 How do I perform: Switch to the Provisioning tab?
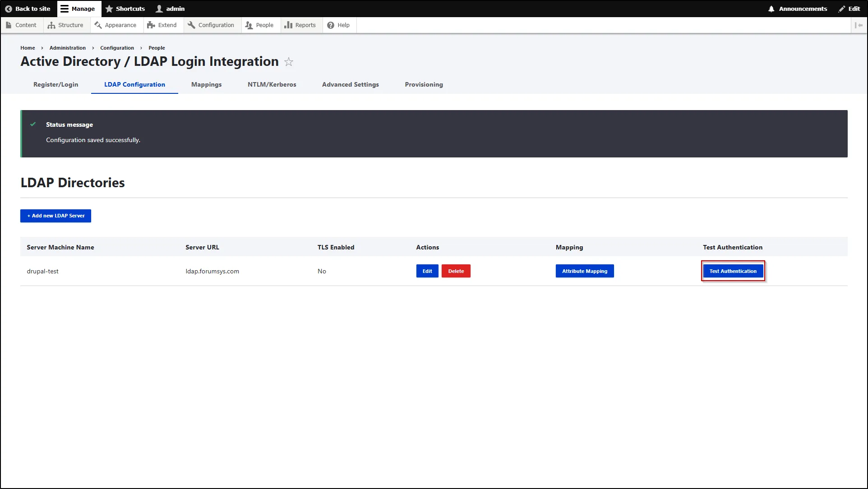pos(423,84)
